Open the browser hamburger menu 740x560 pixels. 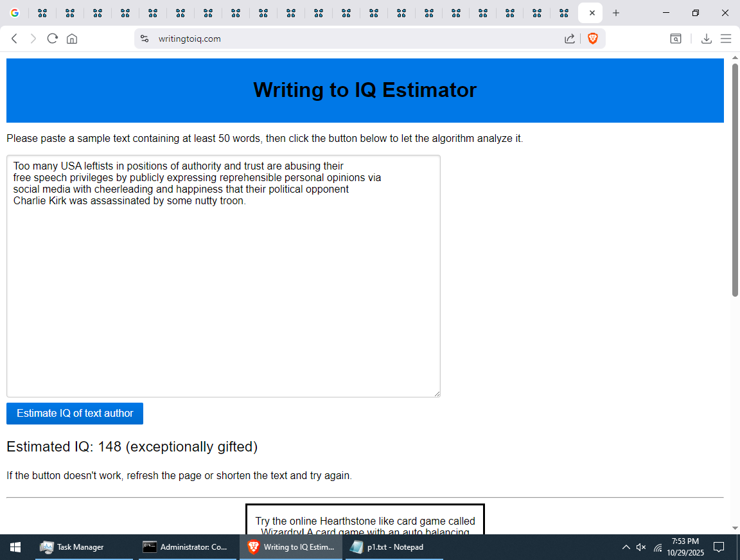coord(726,39)
